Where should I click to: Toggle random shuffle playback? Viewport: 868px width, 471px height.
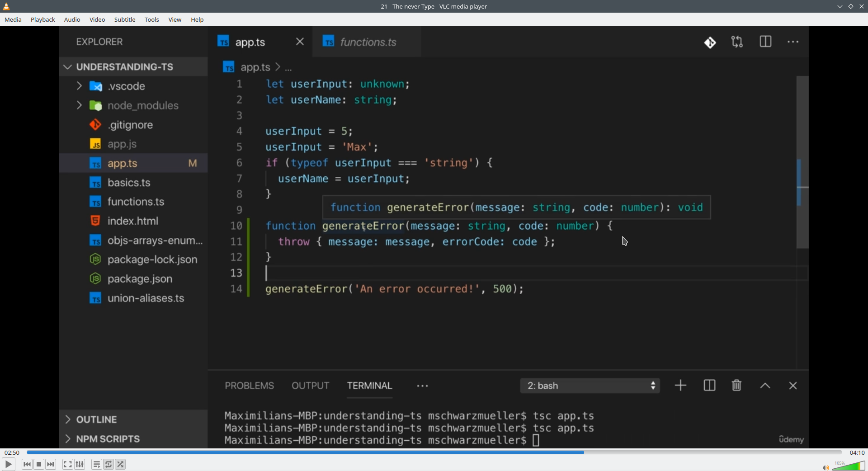(x=121, y=464)
